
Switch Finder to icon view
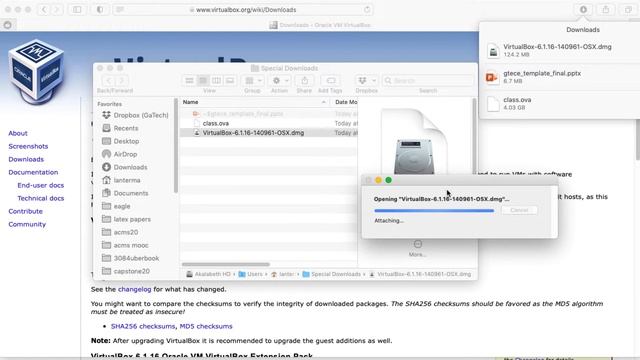point(189,80)
